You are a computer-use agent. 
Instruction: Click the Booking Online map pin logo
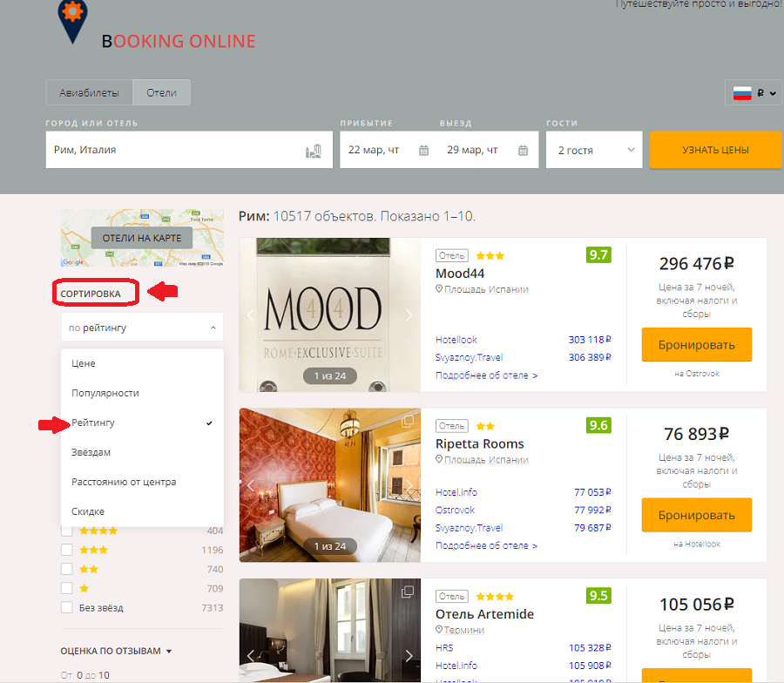click(x=73, y=21)
